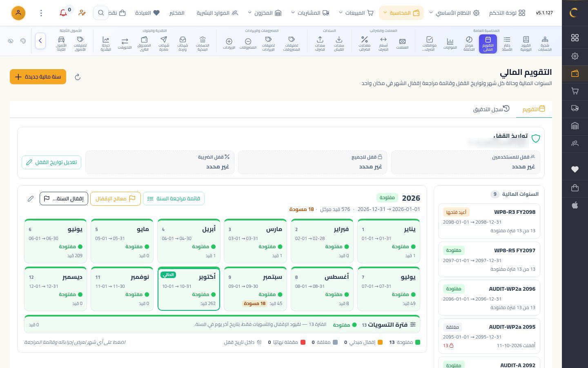The width and height of the screenshot is (588, 368).
Task: Click سنة مالية جديدة new fiscal year button
Action: [38, 77]
